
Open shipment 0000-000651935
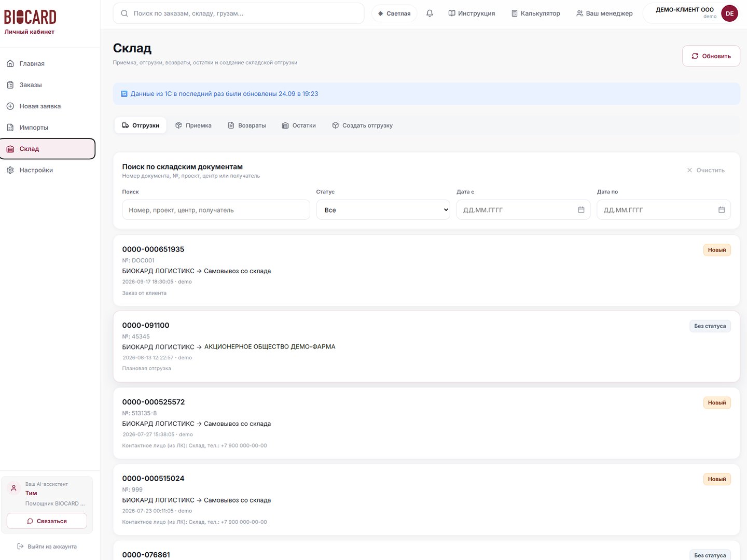tap(426, 271)
